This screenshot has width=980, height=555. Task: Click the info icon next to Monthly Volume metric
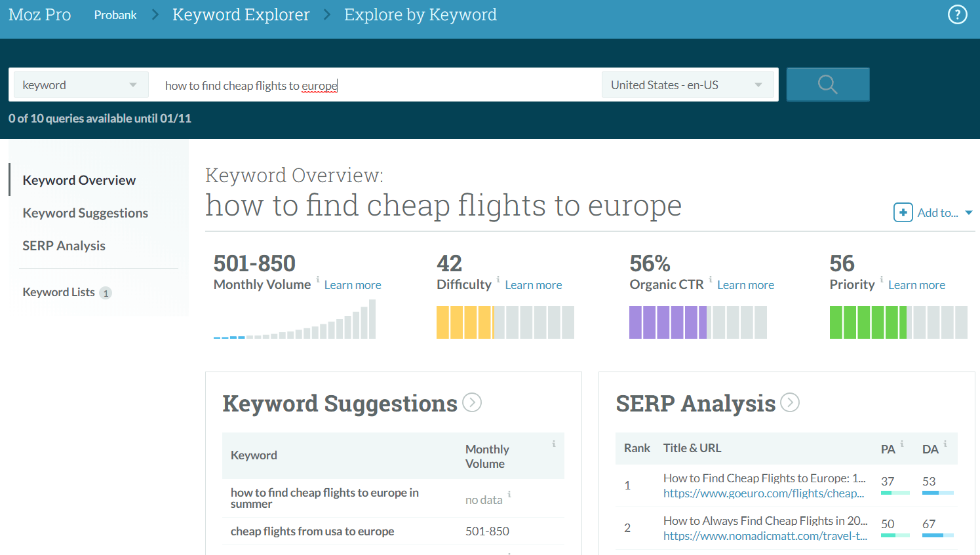tap(318, 279)
